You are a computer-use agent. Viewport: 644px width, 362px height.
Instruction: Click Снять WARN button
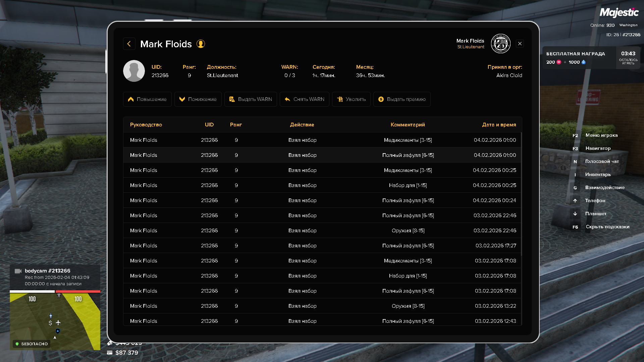pos(305,99)
